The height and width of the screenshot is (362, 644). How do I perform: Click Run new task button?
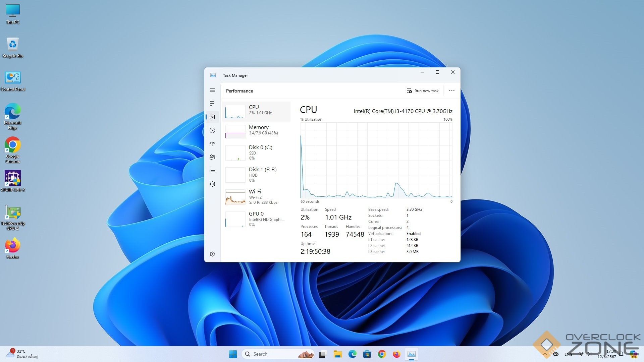pyautogui.click(x=423, y=91)
